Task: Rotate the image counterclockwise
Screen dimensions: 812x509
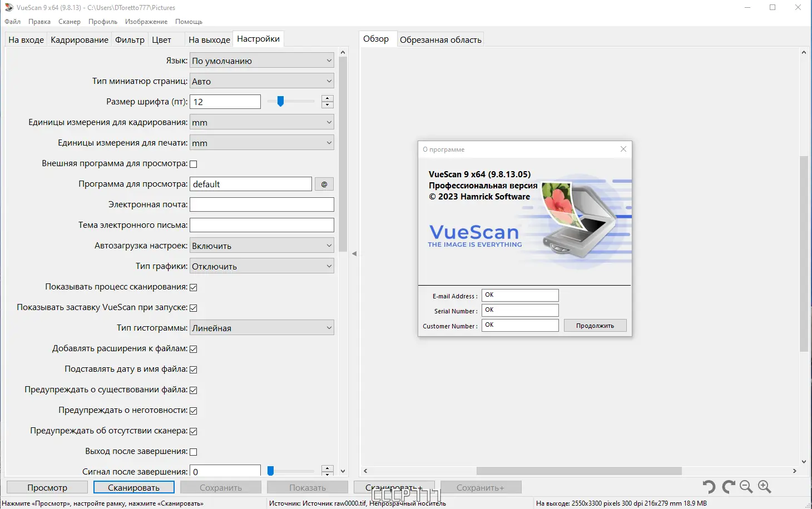Action: click(708, 487)
